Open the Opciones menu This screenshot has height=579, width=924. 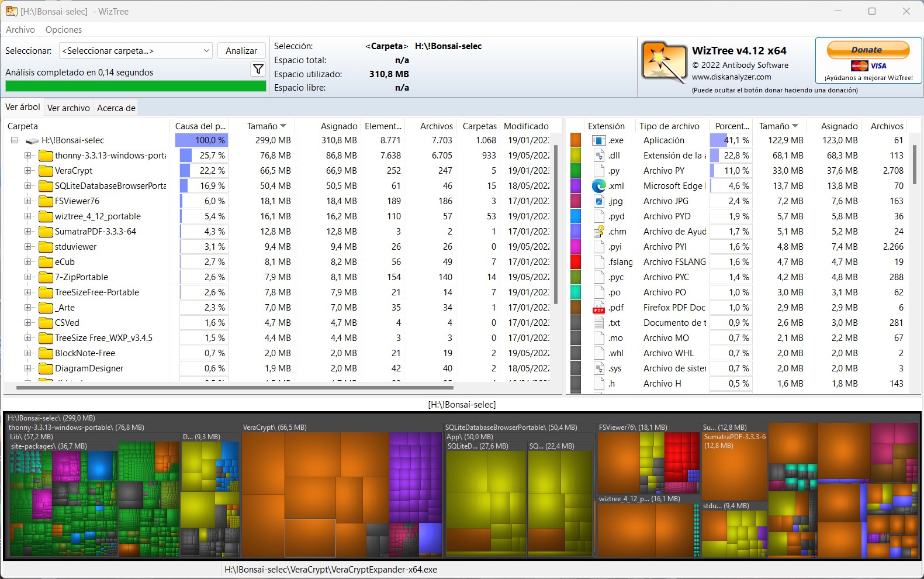pos(64,30)
